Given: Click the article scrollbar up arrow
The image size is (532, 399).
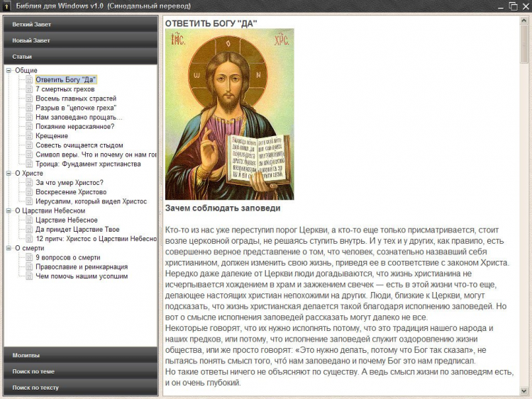Looking at the screenshot, I should (524, 21).
